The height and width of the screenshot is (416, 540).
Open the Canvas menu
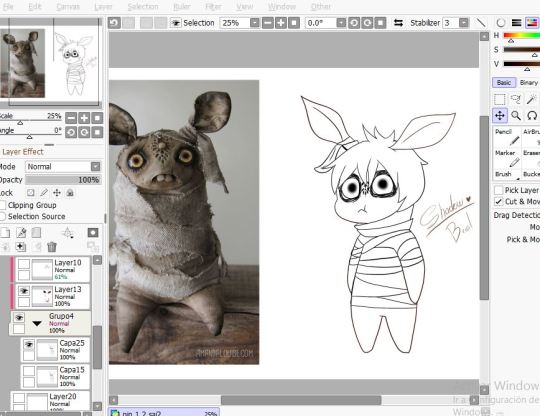click(68, 7)
